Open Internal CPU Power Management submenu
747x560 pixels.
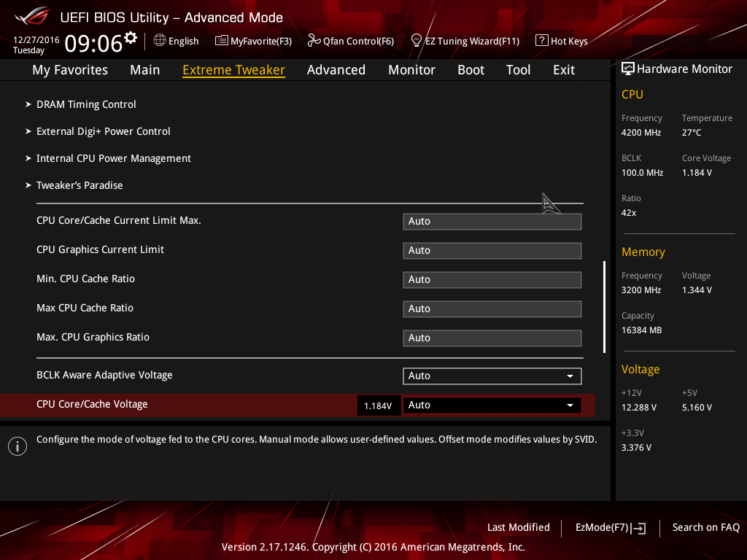pos(113,158)
